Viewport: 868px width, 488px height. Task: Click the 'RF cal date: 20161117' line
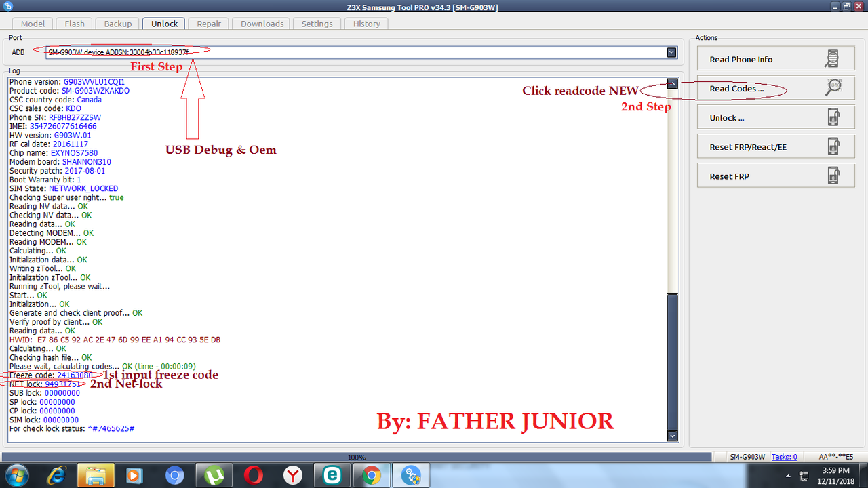point(49,144)
